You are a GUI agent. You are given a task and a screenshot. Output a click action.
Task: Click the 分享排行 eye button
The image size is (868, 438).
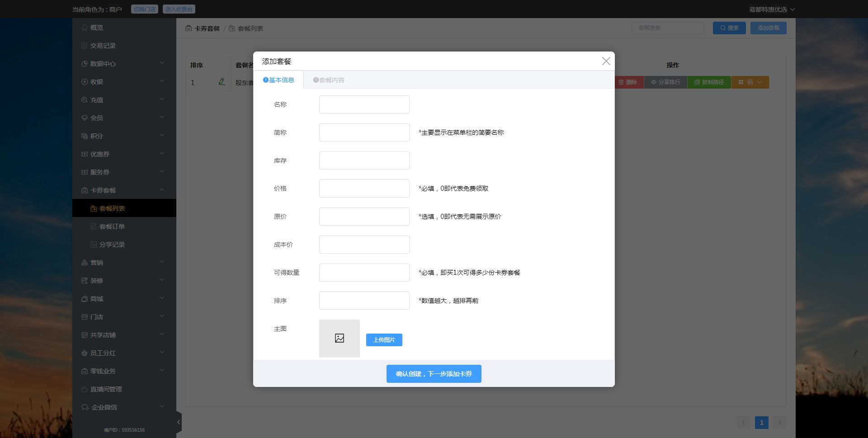click(x=665, y=82)
